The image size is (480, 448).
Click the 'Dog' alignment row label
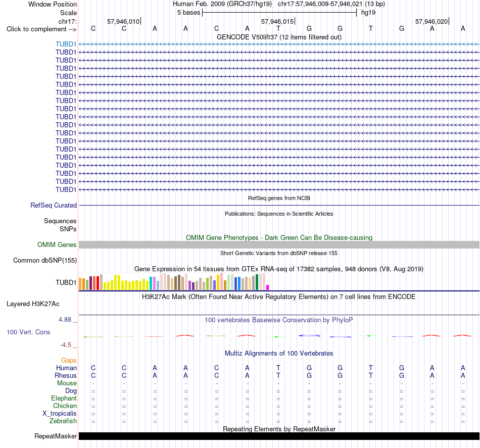(71, 391)
